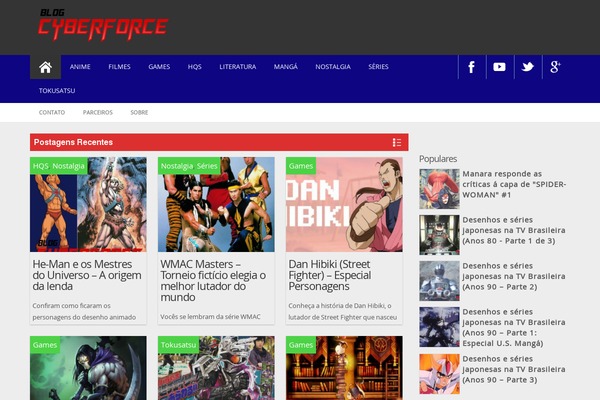Open the Games menu item
This screenshot has height=400, width=600.
coord(159,67)
